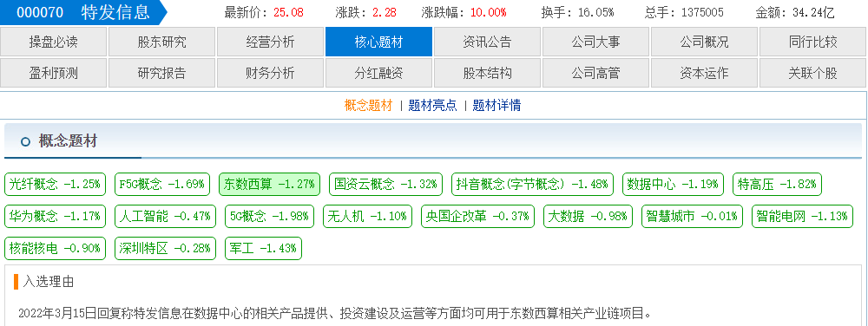Viewport: 868px width, 326px height.
Task: Go to 公司大事 tab
Action: click(595, 42)
